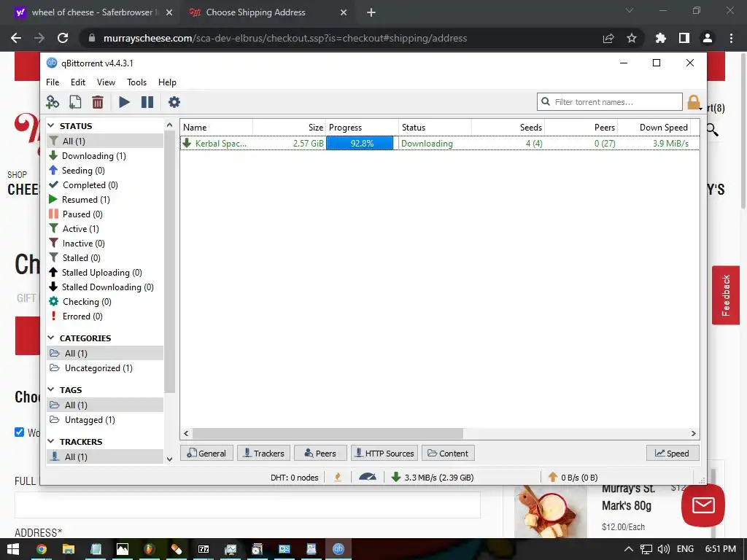Open Windows Start menu
This screenshot has height=560, width=747.
point(13,549)
